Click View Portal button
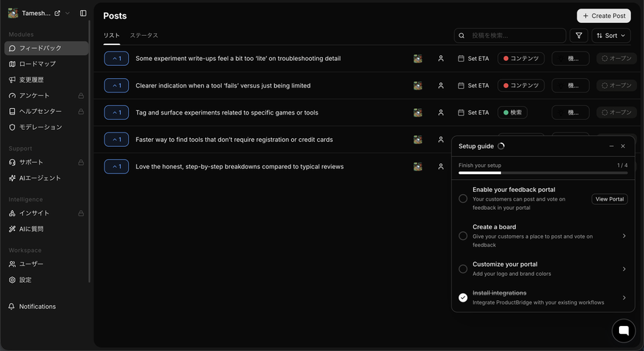 tap(610, 199)
